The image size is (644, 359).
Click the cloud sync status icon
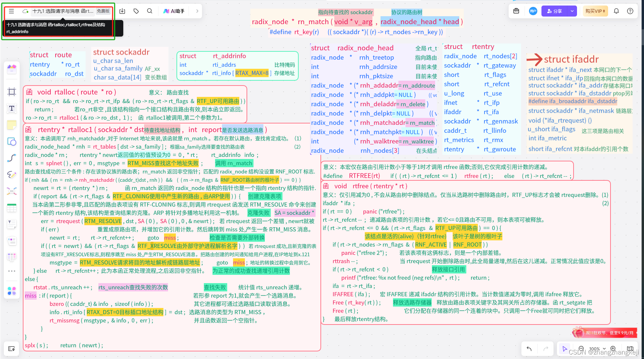tap(25, 11)
